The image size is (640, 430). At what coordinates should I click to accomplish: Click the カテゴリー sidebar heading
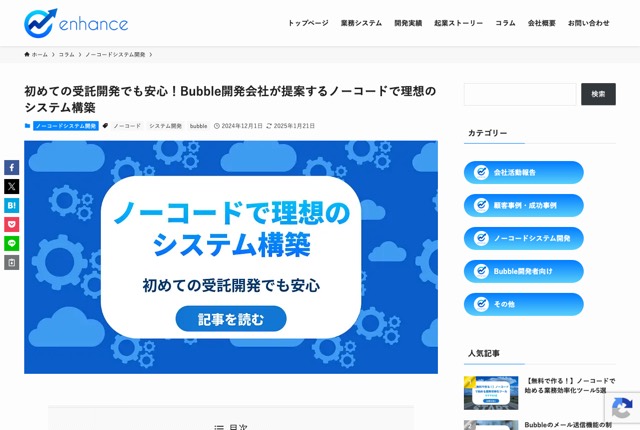[x=487, y=133]
